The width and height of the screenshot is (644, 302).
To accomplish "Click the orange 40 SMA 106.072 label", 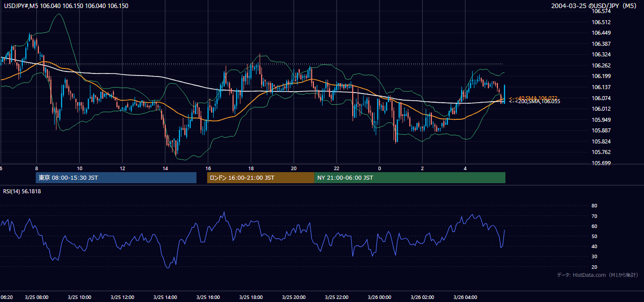I will click(533, 98).
